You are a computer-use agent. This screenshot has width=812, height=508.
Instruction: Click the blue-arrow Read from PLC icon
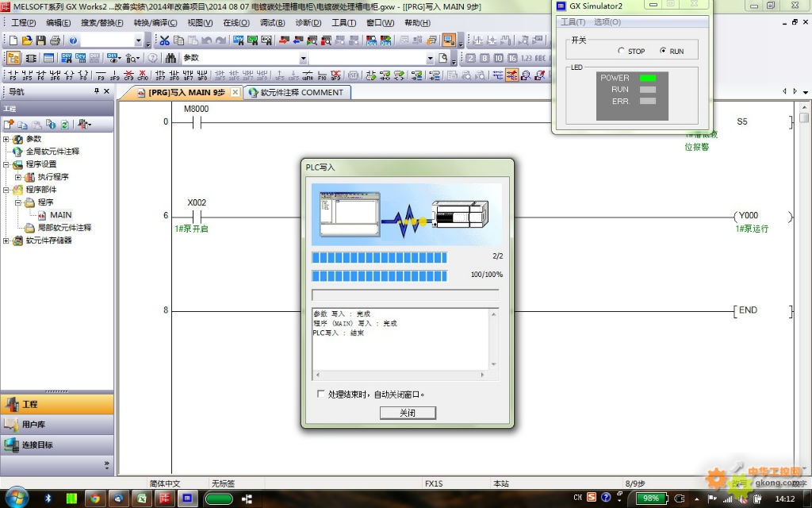(298, 40)
